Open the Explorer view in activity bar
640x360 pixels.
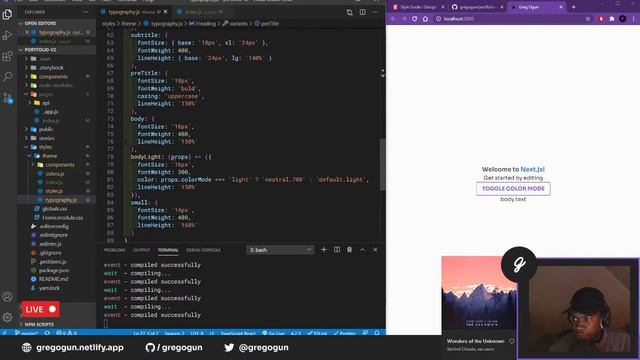point(7,15)
